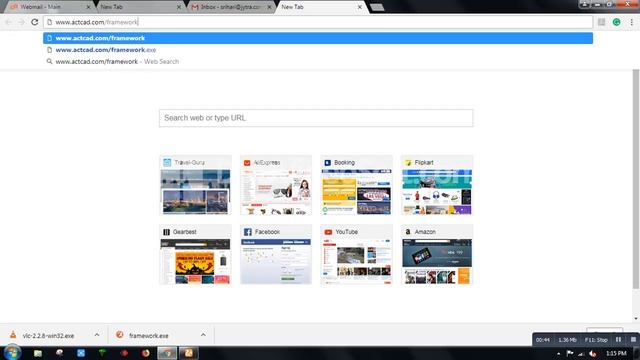Click the scrollbar down arrow
640x360 pixels.
click(x=636, y=319)
